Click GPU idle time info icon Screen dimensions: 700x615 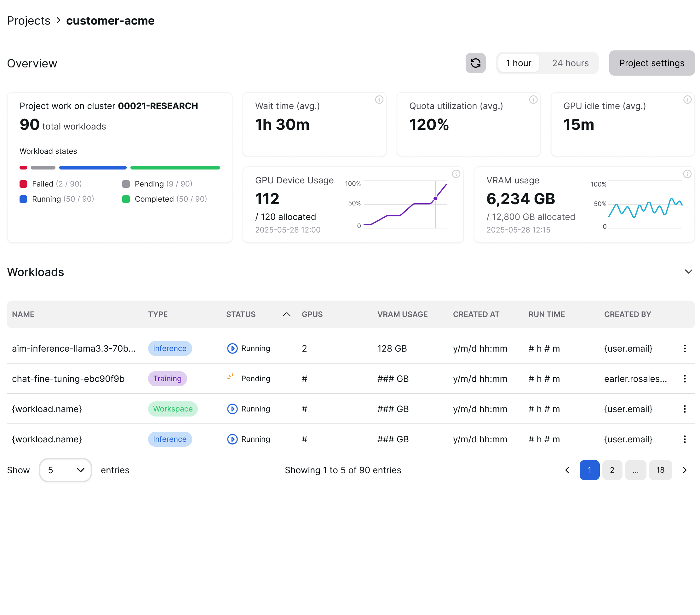(x=687, y=100)
